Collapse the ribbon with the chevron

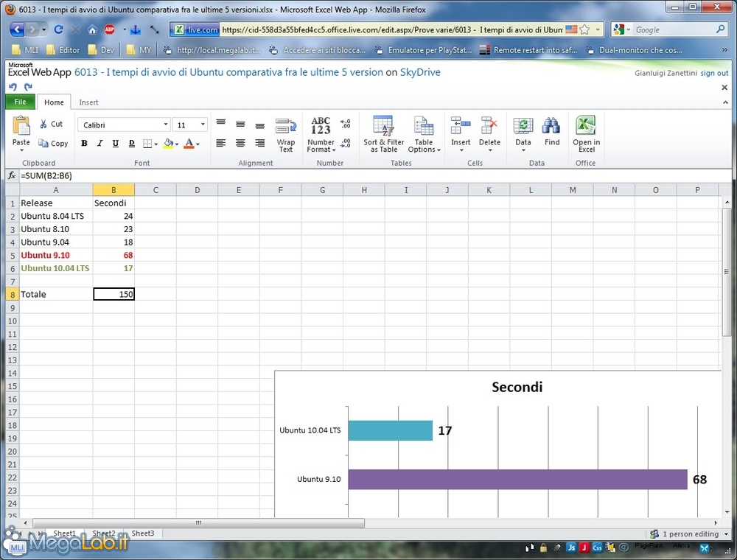click(725, 102)
